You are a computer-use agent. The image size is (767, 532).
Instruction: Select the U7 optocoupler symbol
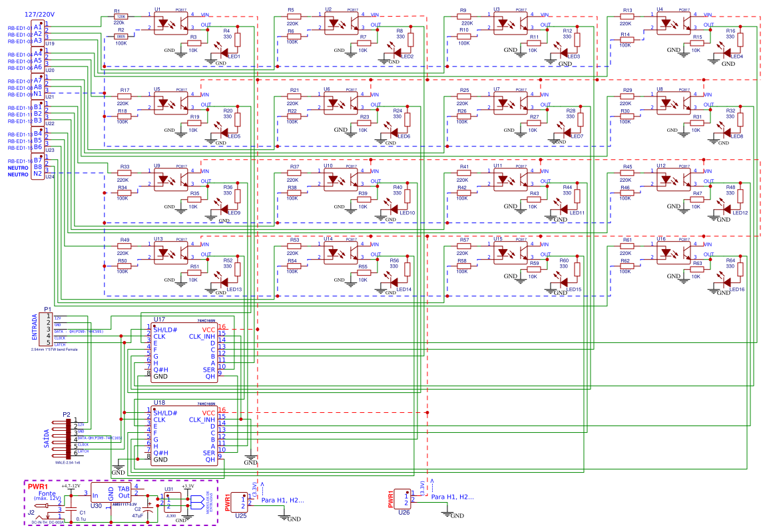(x=510, y=103)
